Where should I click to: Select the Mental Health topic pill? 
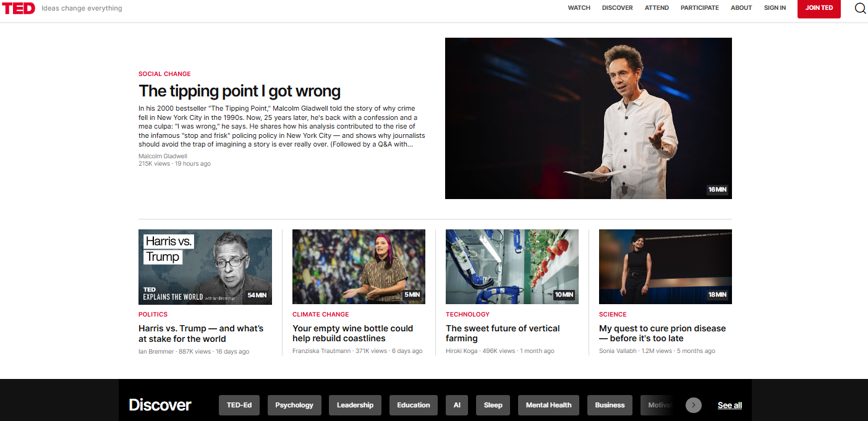pos(548,405)
